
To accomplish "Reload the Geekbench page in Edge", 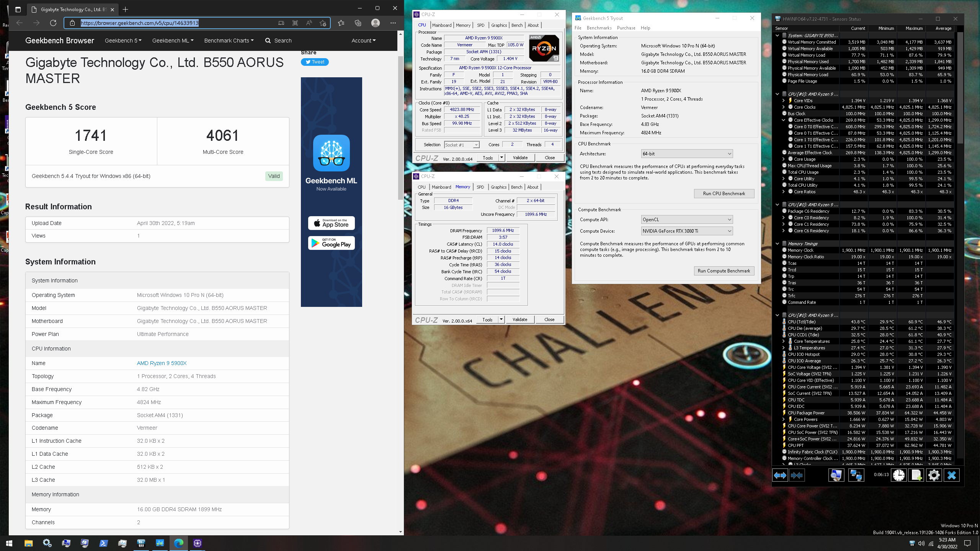I will point(53,23).
